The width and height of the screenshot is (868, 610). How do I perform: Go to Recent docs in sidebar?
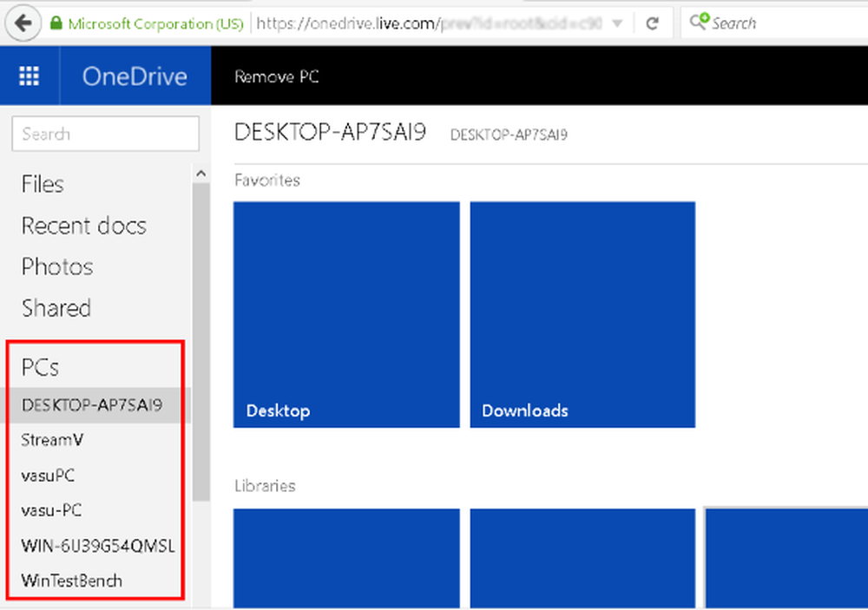point(83,226)
